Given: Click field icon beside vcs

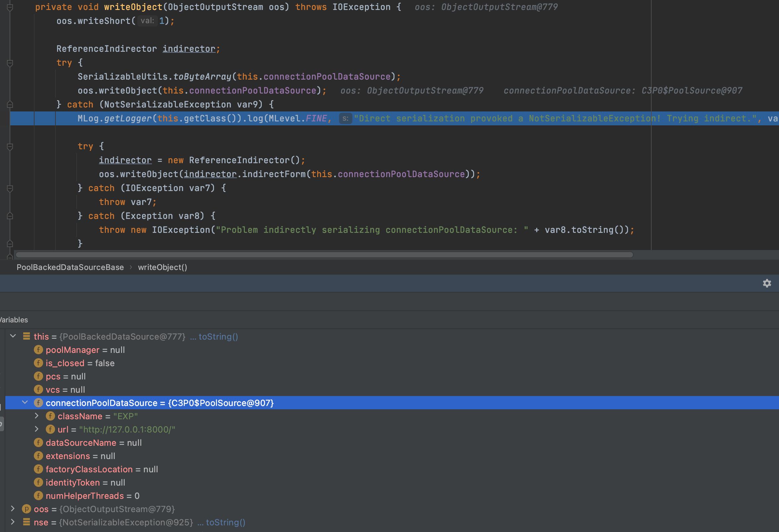Looking at the screenshot, I should click(38, 390).
